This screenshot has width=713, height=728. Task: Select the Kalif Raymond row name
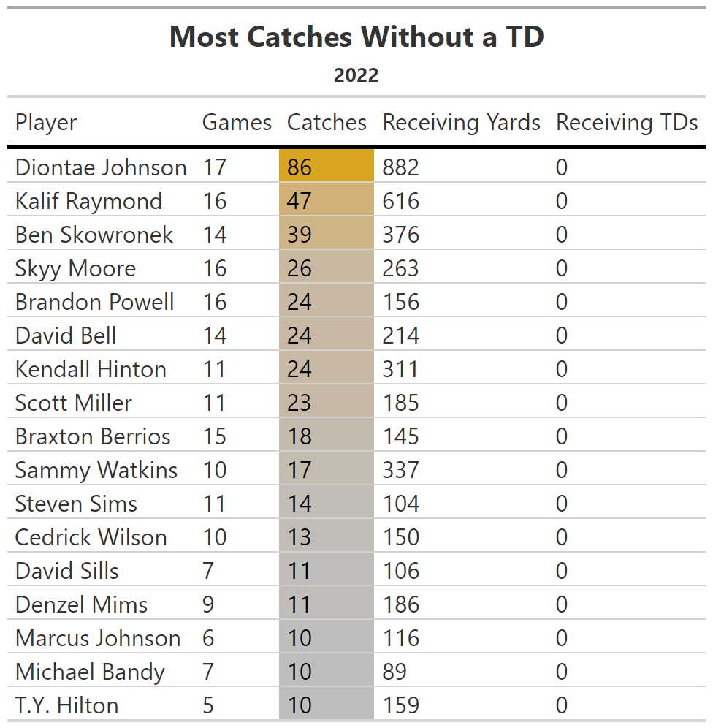pos(88,201)
